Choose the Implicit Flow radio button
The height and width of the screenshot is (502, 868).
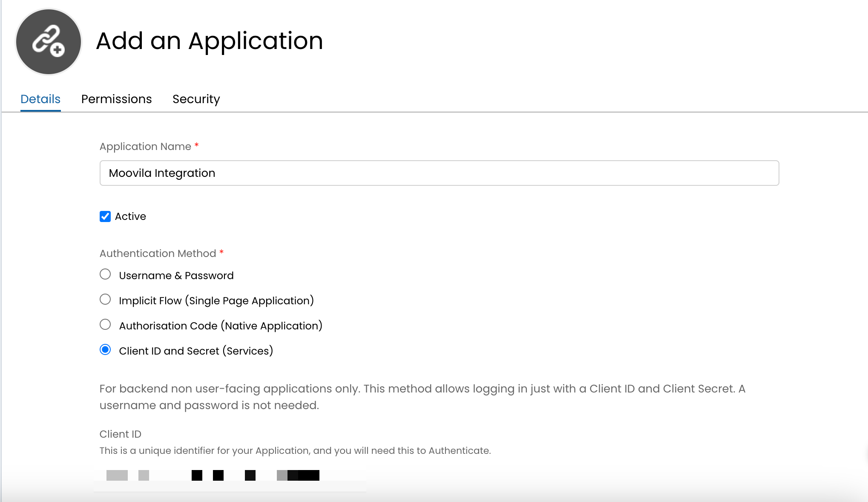coord(105,300)
